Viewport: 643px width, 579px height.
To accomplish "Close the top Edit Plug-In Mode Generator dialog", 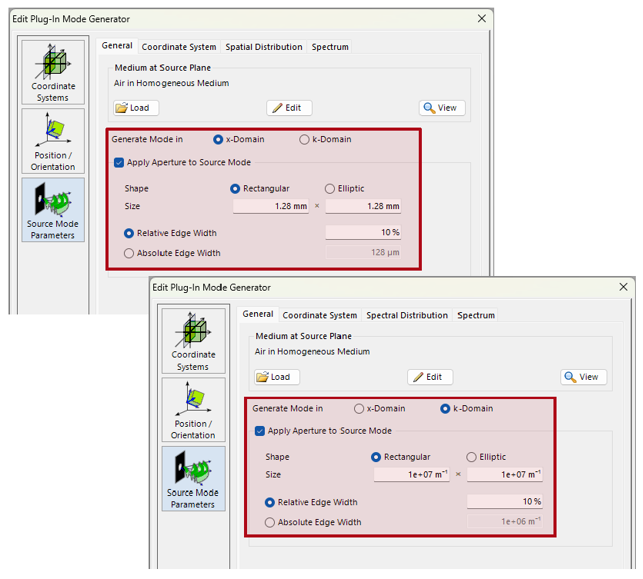I will coord(482,19).
